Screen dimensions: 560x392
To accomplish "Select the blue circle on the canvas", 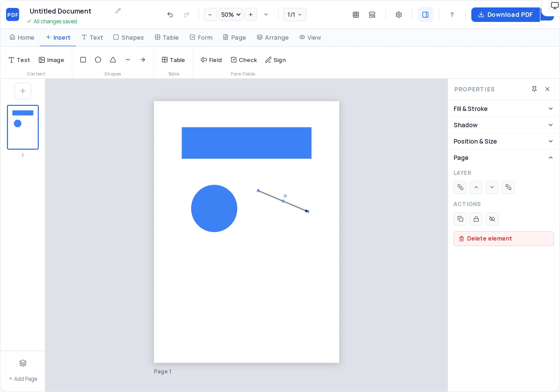I will coord(214,209).
